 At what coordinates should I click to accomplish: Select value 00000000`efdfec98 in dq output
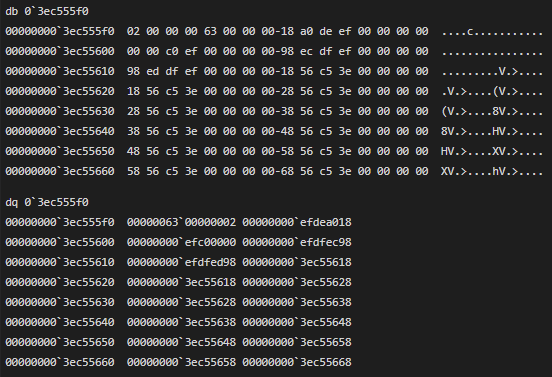click(x=297, y=243)
